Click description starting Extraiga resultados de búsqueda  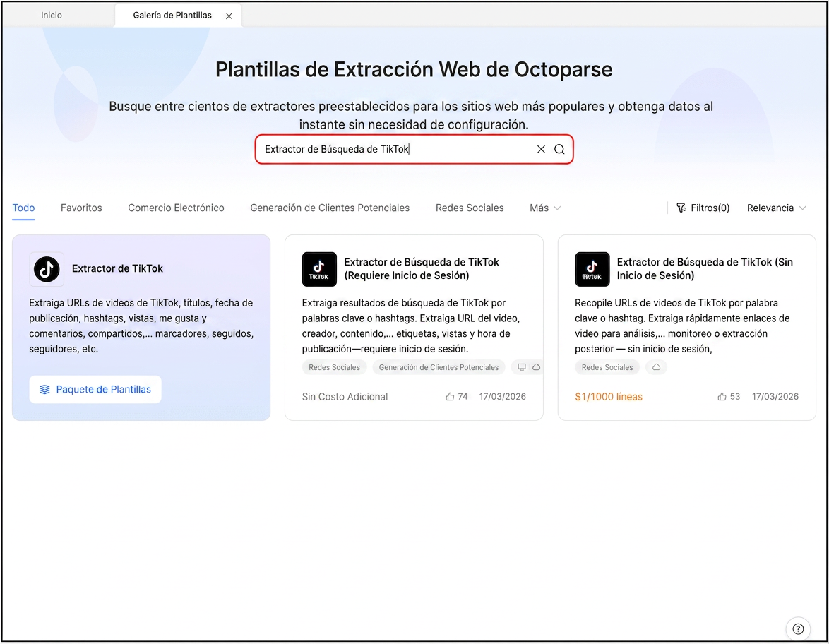(412, 326)
